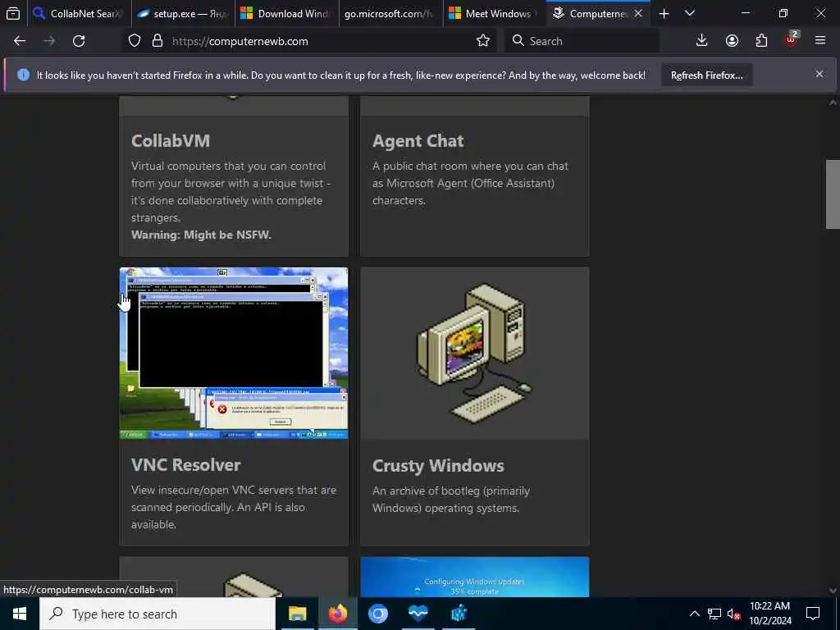
Task: Open File Explorer from the taskbar
Action: point(297,614)
